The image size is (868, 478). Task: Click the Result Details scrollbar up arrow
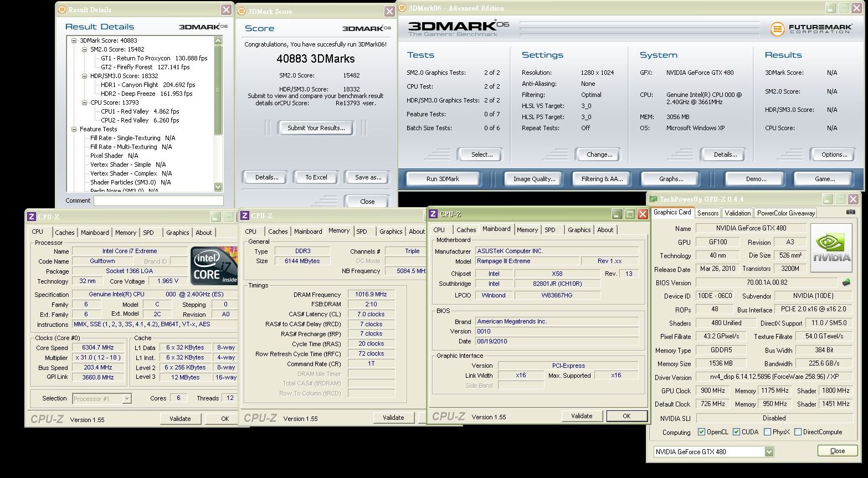(218, 40)
